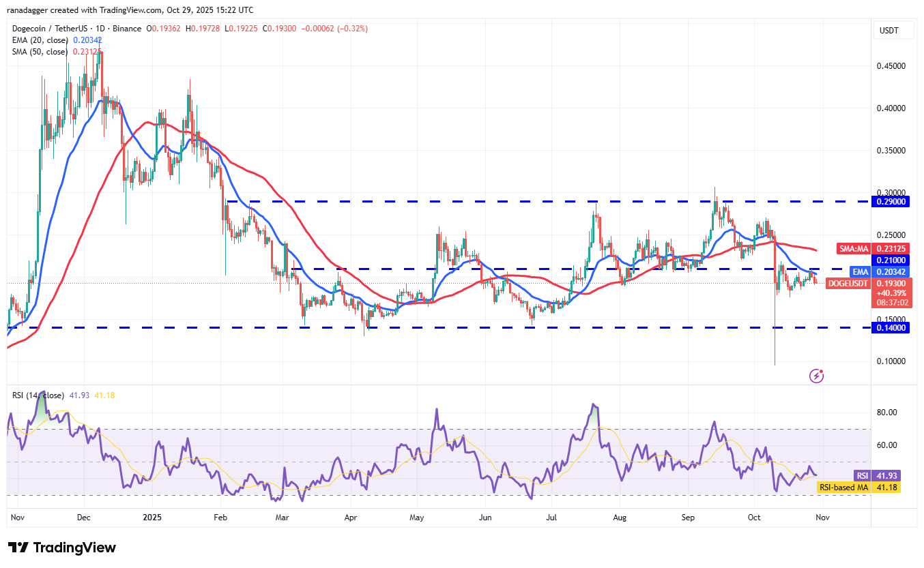Click the lightning bolt quick-trade icon
The image size is (924, 568).
pos(816,376)
